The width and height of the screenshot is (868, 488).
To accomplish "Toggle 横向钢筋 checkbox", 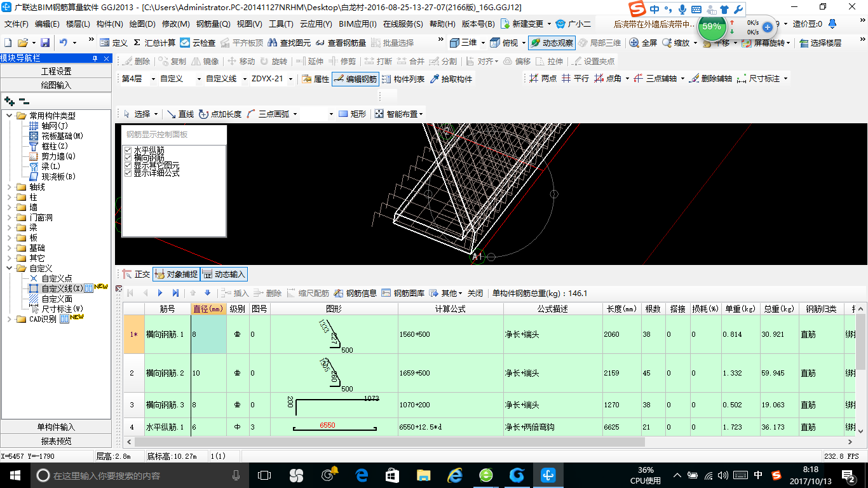I will 128,158.
